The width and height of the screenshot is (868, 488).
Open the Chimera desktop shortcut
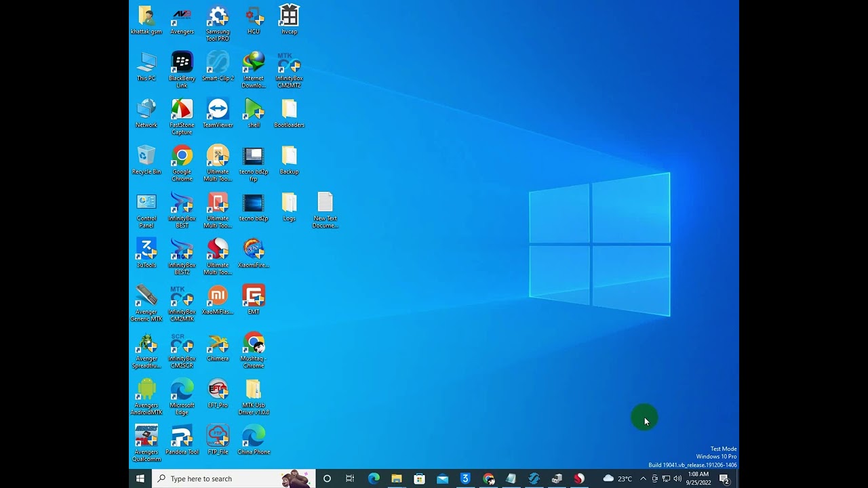click(x=218, y=347)
